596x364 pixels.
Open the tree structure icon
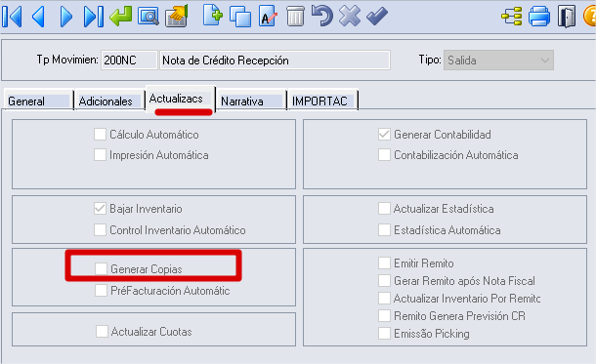click(511, 17)
